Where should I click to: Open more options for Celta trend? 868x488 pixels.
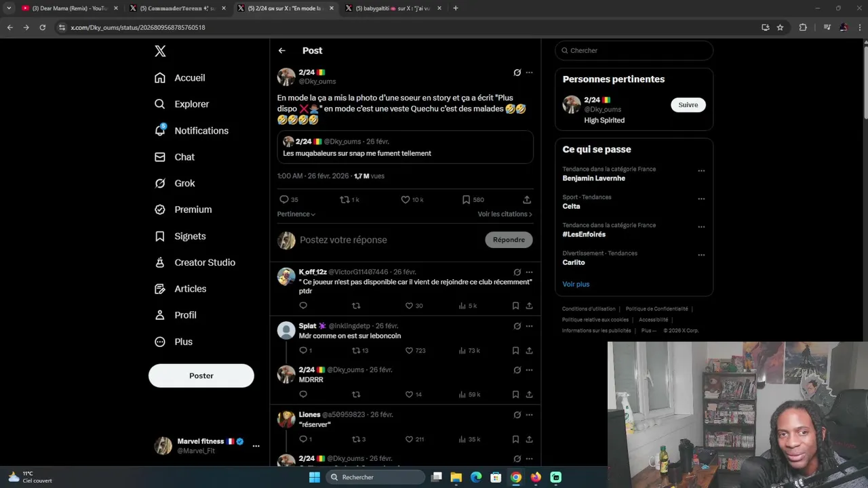point(701,199)
